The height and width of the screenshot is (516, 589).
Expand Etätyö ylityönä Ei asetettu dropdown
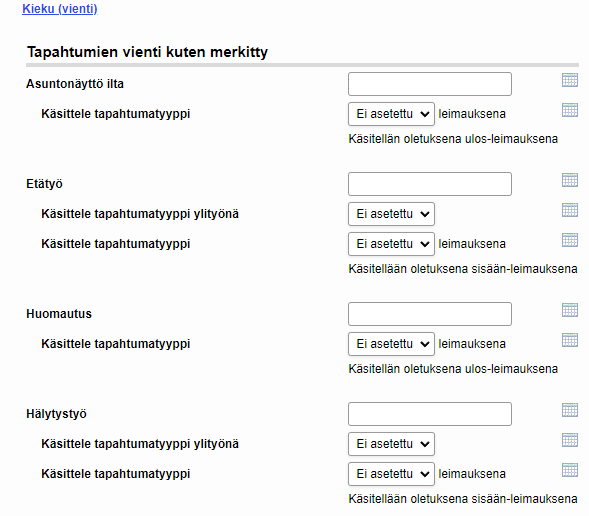coord(391,214)
